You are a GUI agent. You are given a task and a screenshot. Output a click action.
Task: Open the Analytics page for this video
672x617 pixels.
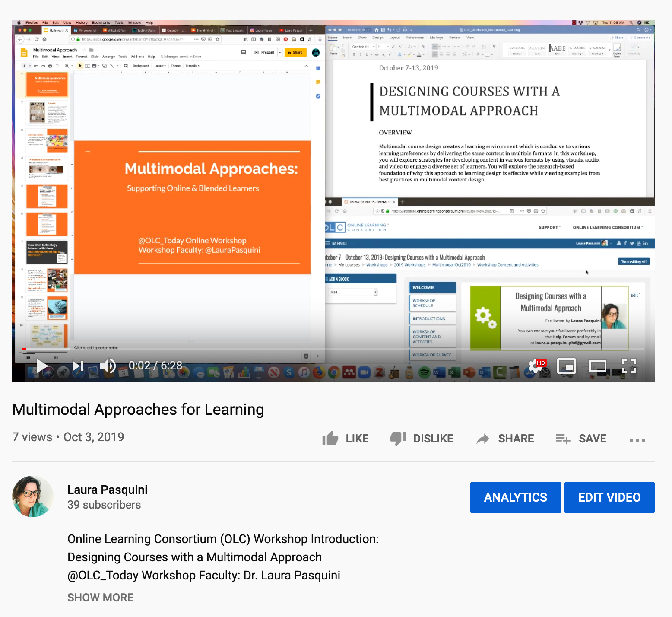(515, 497)
